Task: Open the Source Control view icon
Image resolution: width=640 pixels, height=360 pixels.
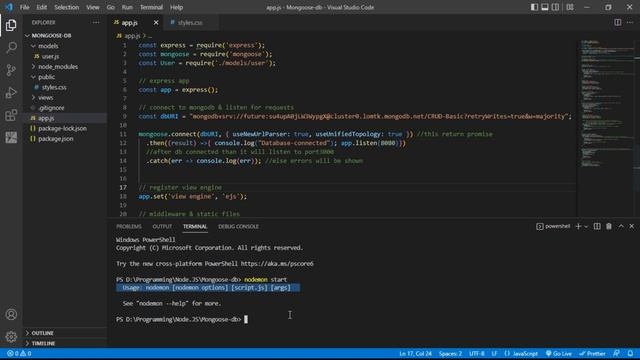Action: 11,70
